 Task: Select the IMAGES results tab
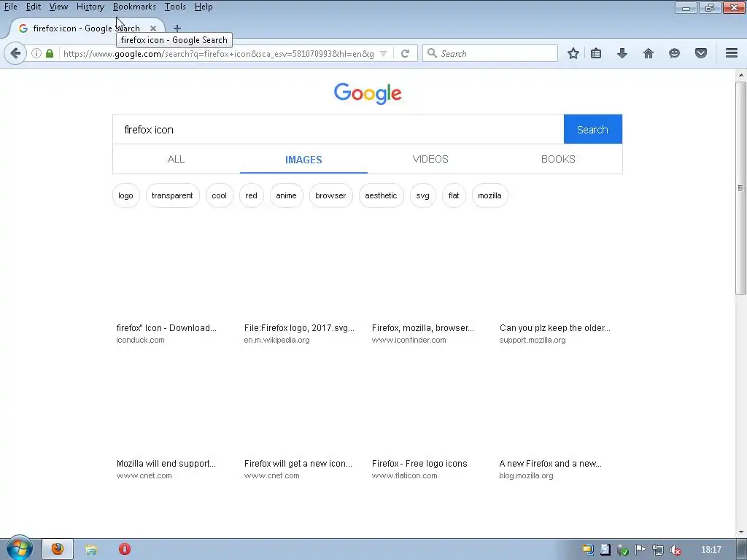point(303,160)
